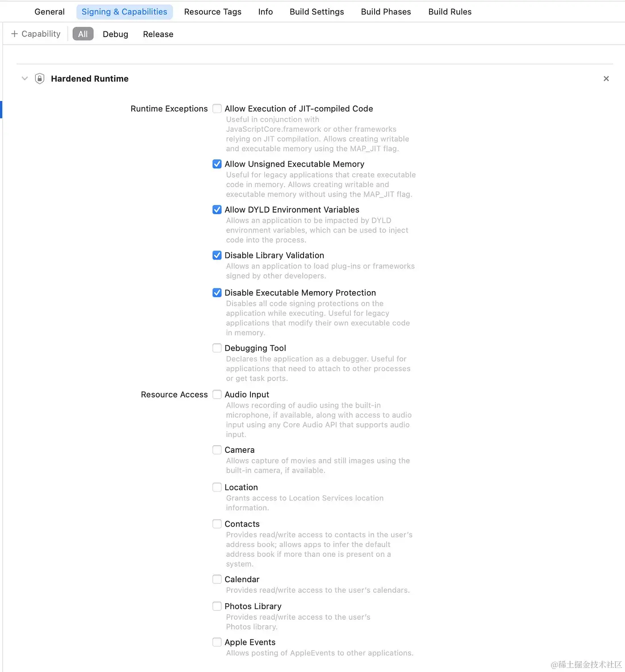Enable Apple Events checkbox

[x=217, y=642]
